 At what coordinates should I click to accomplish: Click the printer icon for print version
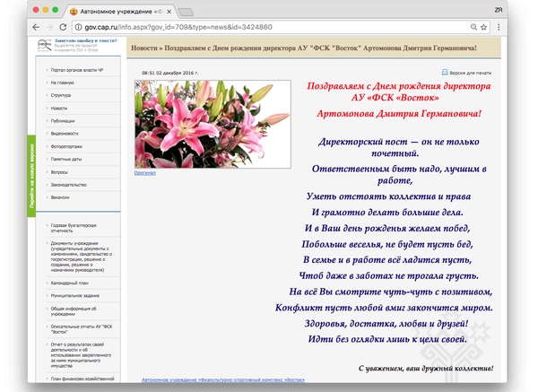click(444, 72)
